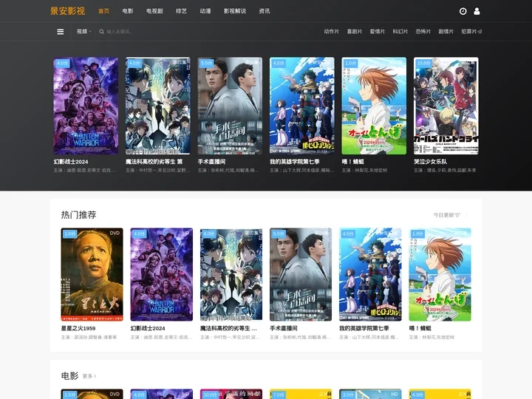
Task: Click top banner title 幻影战士2024
Action: pos(71,162)
